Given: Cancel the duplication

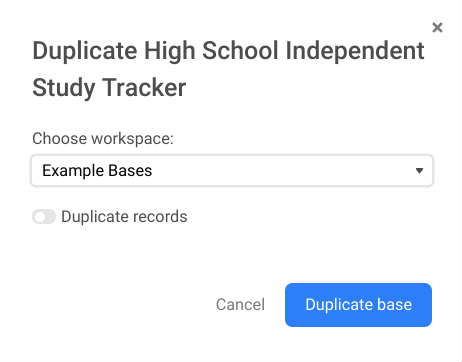Looking at the screenshot, I should click(x=240, y=305).
